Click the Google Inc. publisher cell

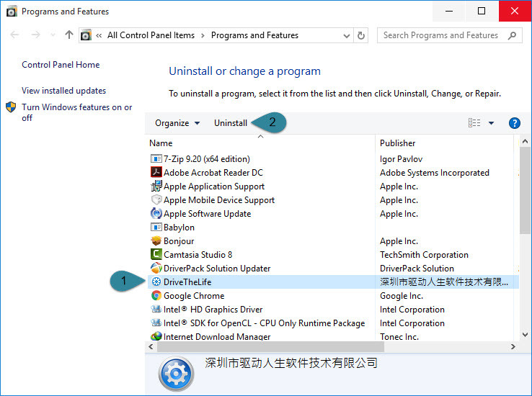coord(402,296)
